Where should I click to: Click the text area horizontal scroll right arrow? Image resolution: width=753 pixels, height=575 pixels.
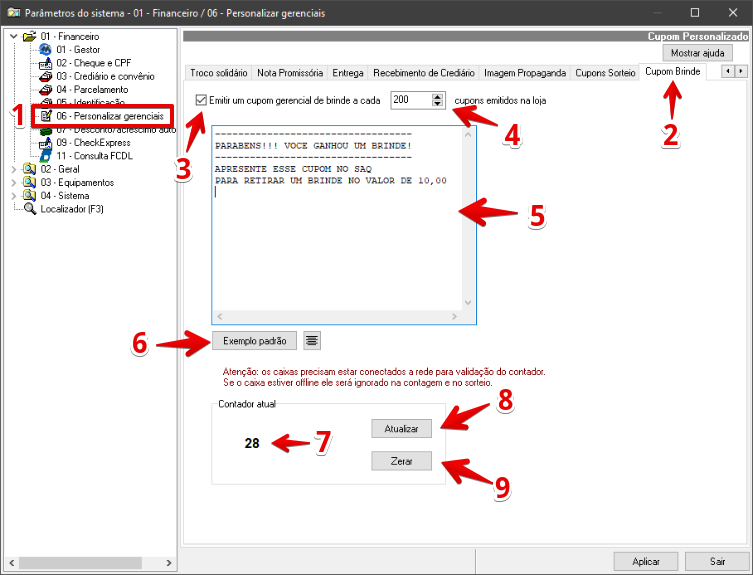click(454, 317)
